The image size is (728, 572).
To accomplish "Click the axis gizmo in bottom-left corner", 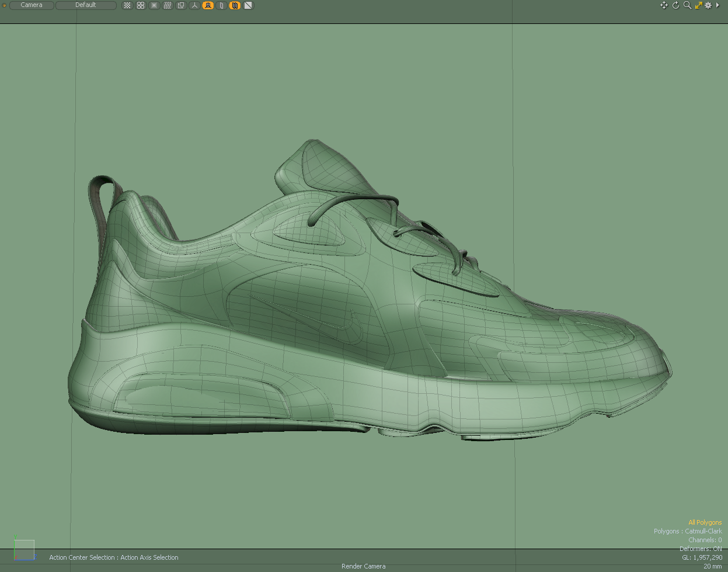I will (24, 549).
